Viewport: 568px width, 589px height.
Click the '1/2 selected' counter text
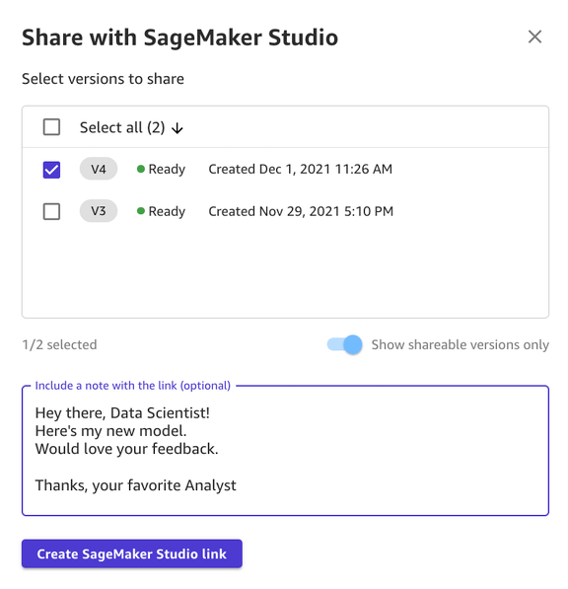click(x=60, y=344)
